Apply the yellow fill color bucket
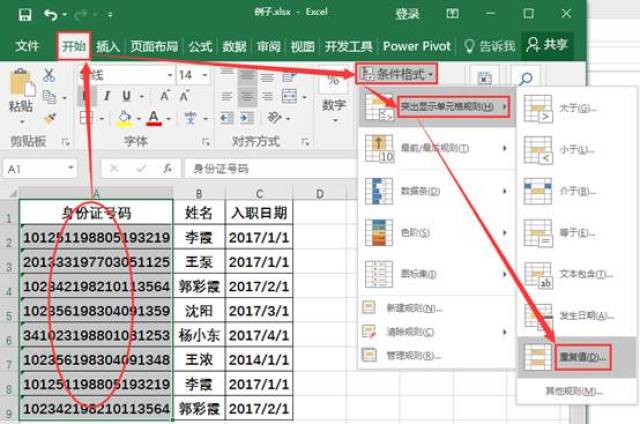The width and height of the screenshot is (640, 424). coord(124,118)
